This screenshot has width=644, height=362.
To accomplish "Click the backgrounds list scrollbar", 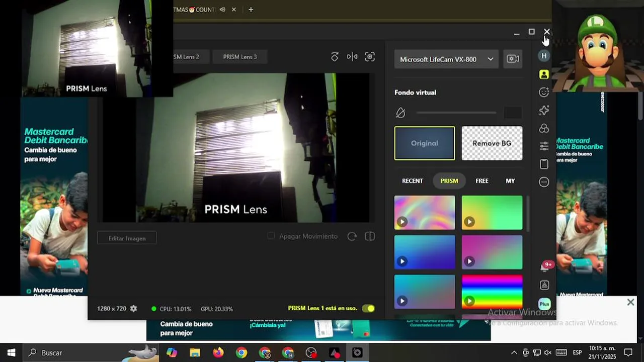I will (528, 215).
